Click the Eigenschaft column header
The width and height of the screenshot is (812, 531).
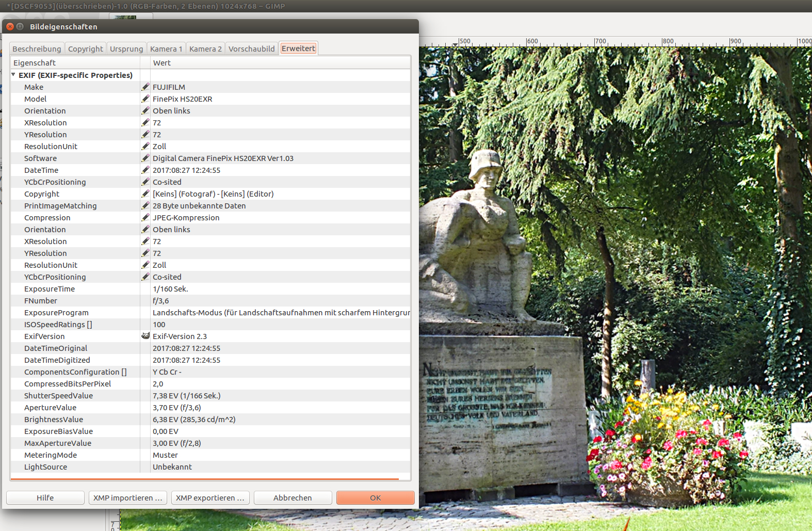75,62
